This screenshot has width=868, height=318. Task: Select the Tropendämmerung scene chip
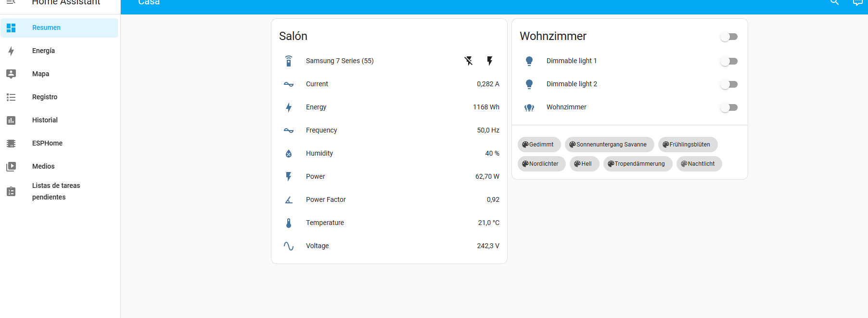point(638,164)
